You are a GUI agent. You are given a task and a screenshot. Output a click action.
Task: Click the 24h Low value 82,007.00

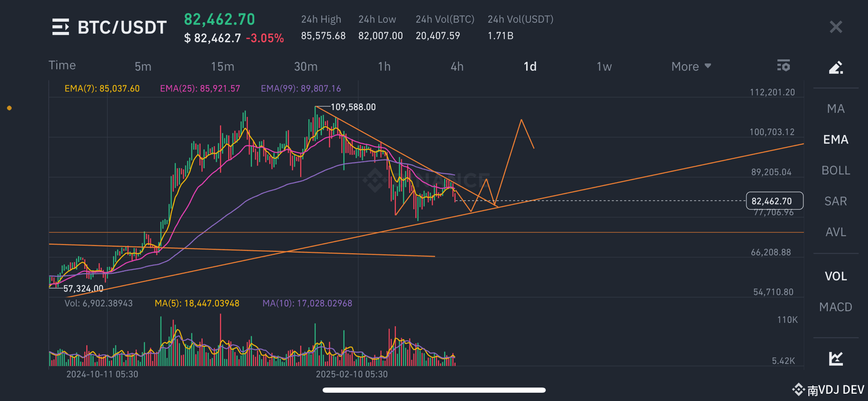tap(380, 36)
